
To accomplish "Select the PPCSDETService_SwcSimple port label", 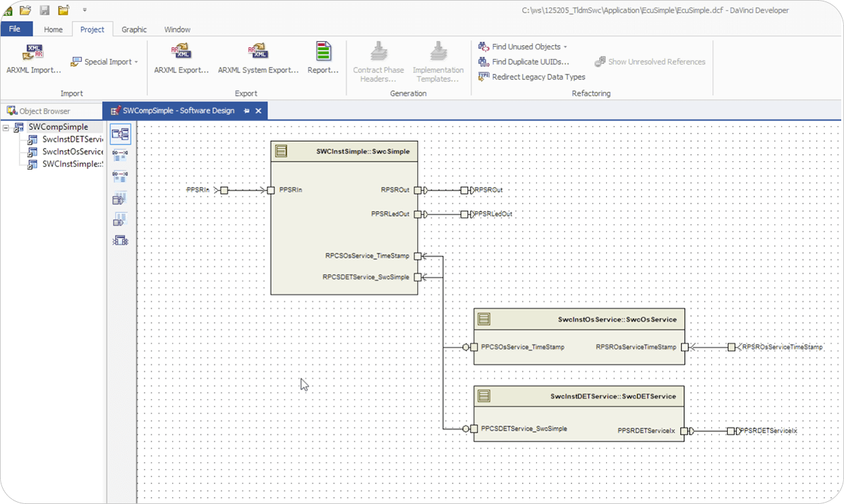I will point(524,428).
